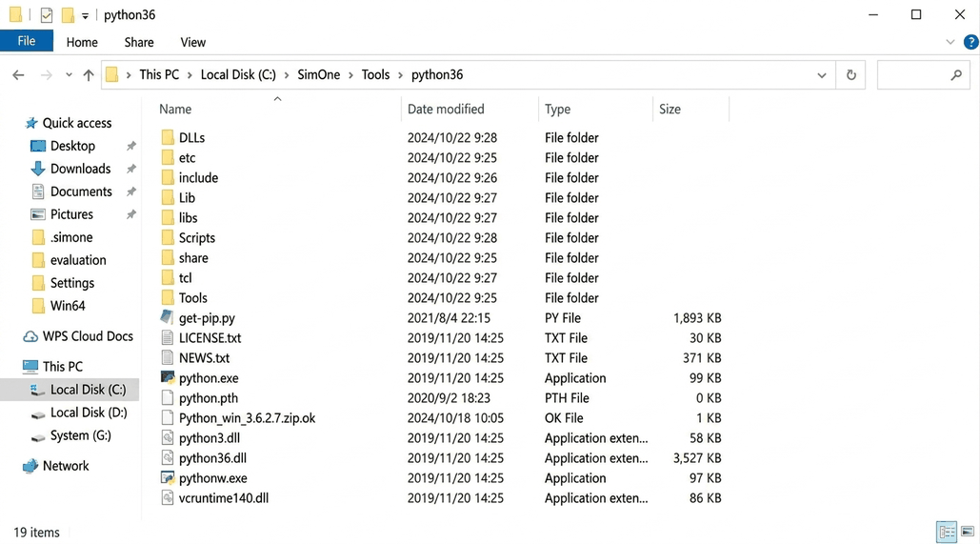Click the NEWS.txt document icon
The width and height of the screenshot is (980, 544).
tap(167, 357)
